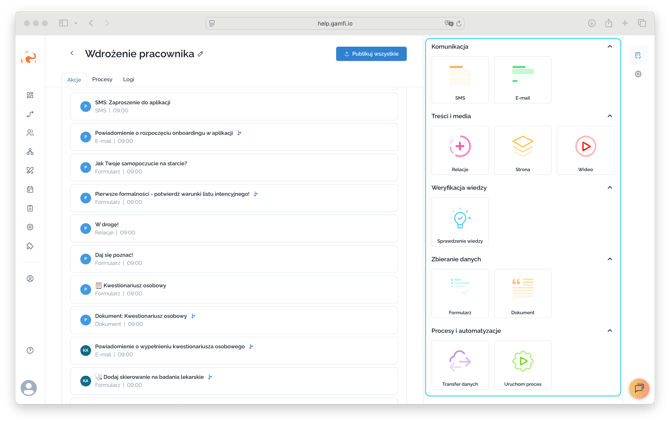Select the Uruchom proces tile

pyautogui.click(x=522, y=364)
